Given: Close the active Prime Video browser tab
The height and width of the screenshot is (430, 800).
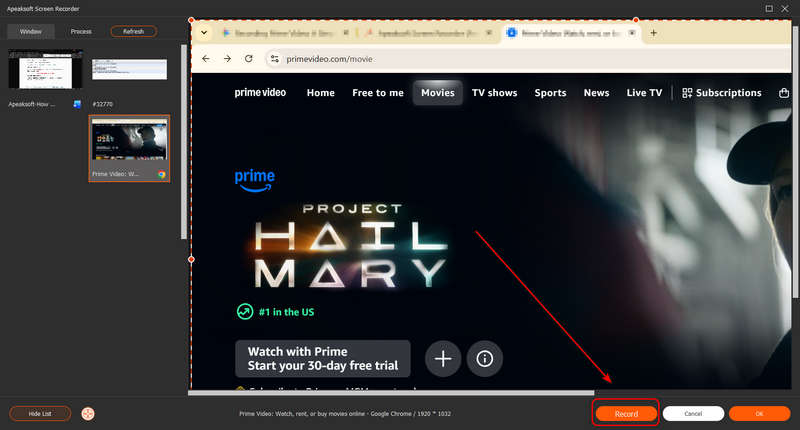Looking at the screenshot, I should [x=632, y=33].
